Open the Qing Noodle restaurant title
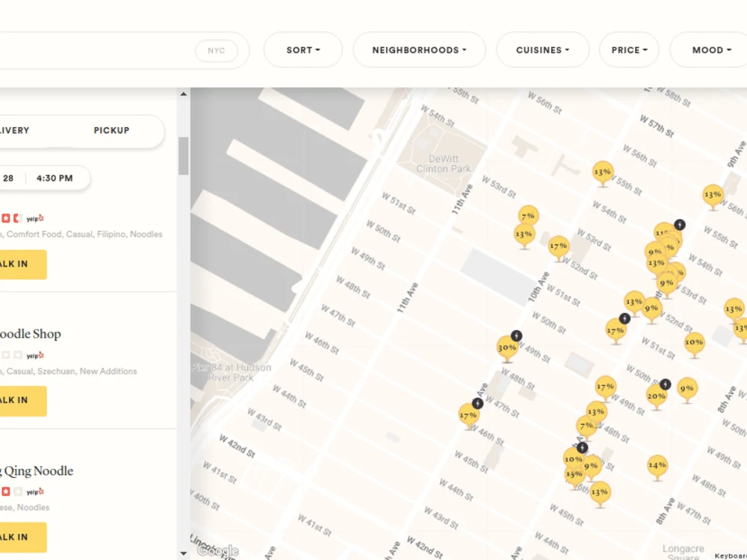747x560 pixels. (37, 471)
